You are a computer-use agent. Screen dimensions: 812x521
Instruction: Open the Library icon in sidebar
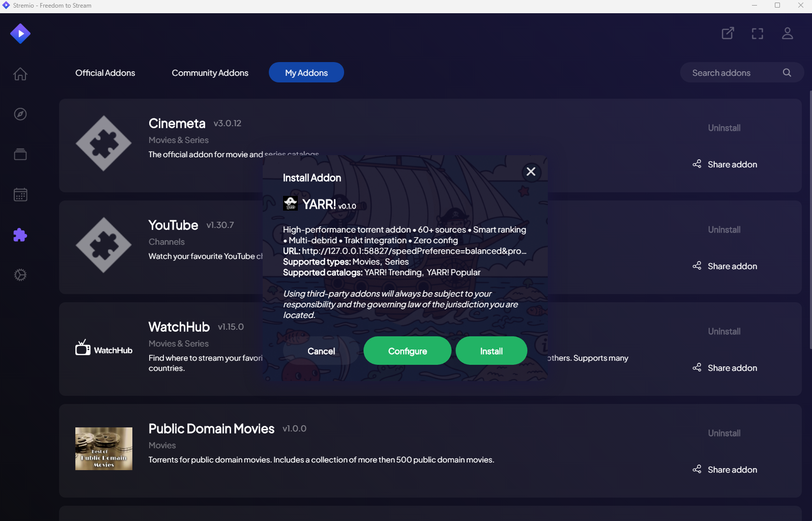(20, 154)
